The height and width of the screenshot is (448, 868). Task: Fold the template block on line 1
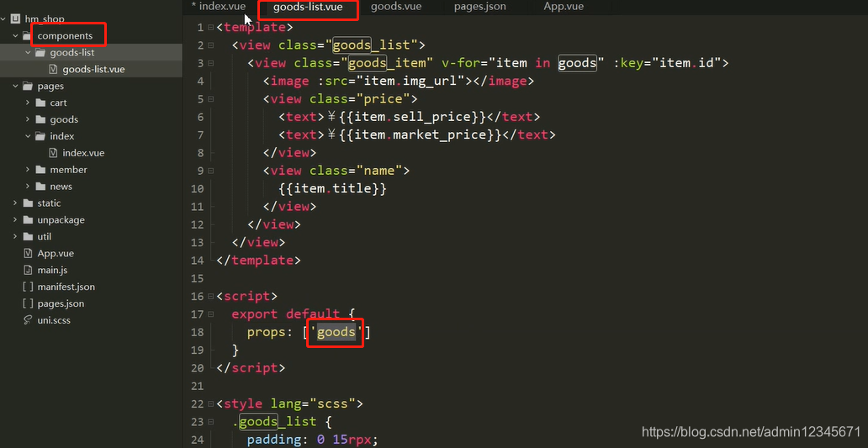pyautogui.click(x=210, y=28)
